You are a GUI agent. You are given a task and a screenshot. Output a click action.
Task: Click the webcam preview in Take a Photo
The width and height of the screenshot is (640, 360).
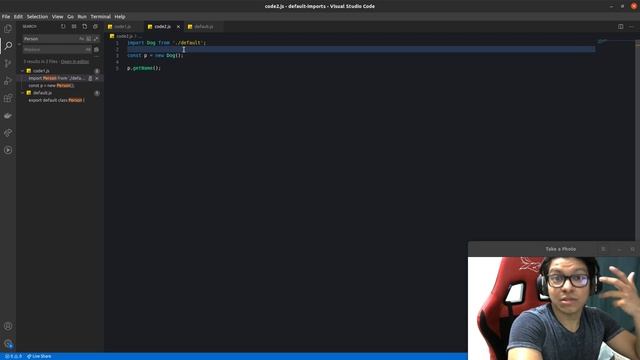coord(554,308)
